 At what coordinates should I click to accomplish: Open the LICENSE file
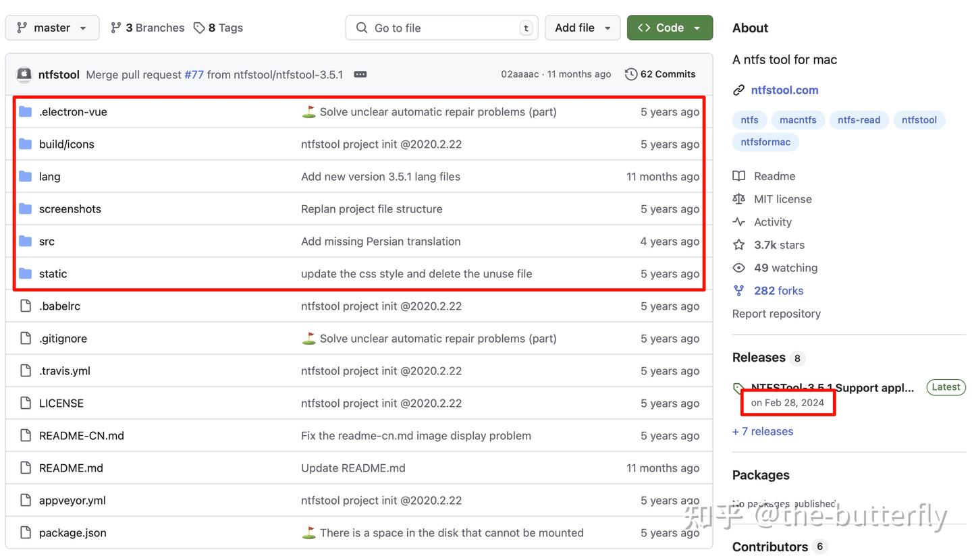pos(61,403)
